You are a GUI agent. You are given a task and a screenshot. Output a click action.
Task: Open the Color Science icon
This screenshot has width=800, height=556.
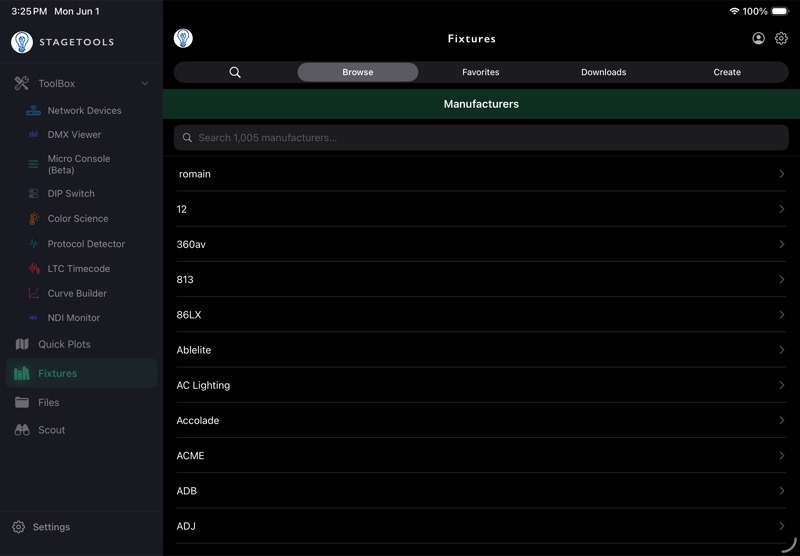(33, 218)
